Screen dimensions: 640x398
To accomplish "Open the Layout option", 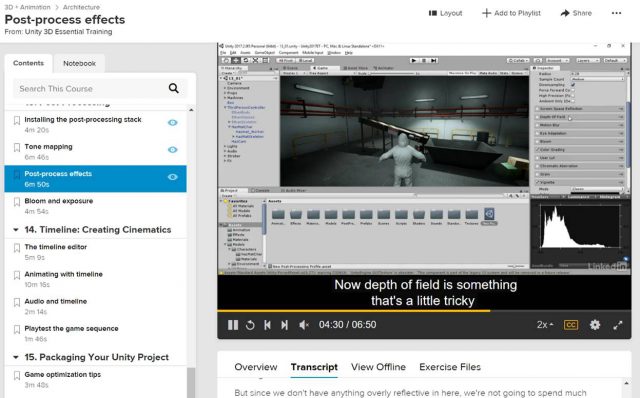I will pos(445,13).
